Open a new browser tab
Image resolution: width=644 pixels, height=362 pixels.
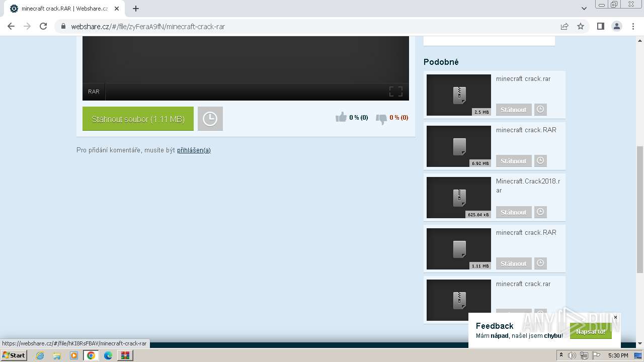136,9
